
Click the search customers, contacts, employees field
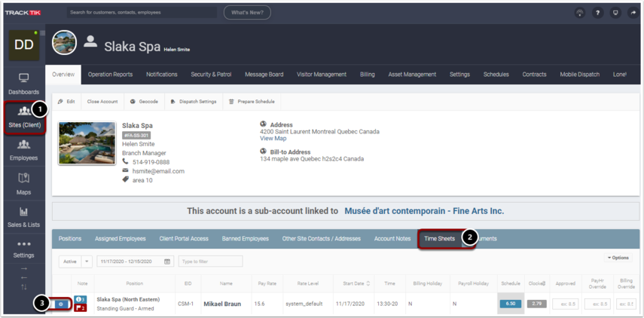click(x=142, y=12)
